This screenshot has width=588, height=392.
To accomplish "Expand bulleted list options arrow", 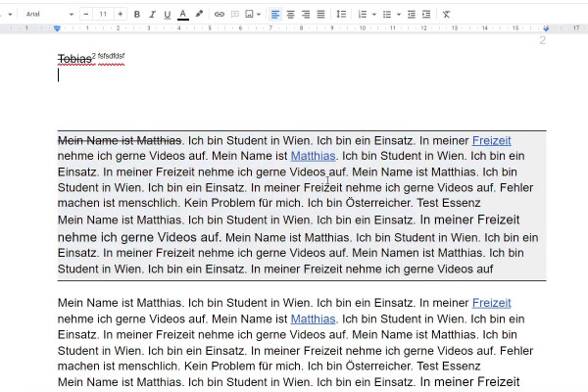I will point(399,15).
